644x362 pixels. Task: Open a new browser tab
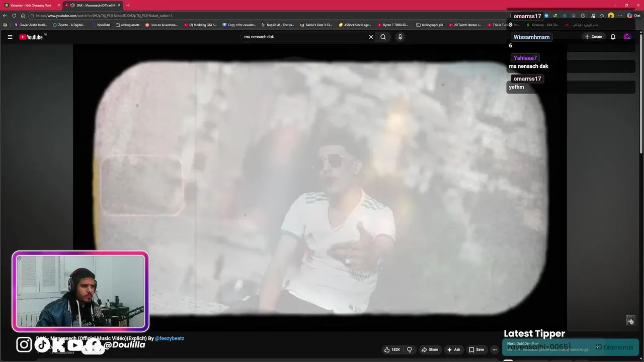(128, 5)
